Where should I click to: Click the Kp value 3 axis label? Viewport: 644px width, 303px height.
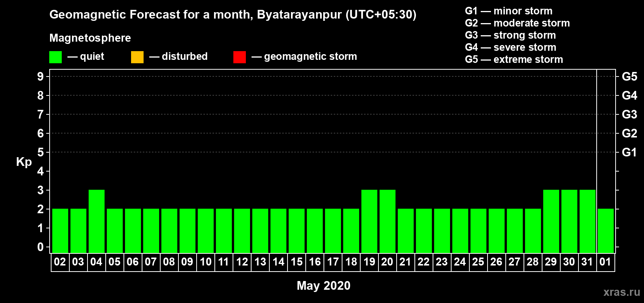point(41,190)
